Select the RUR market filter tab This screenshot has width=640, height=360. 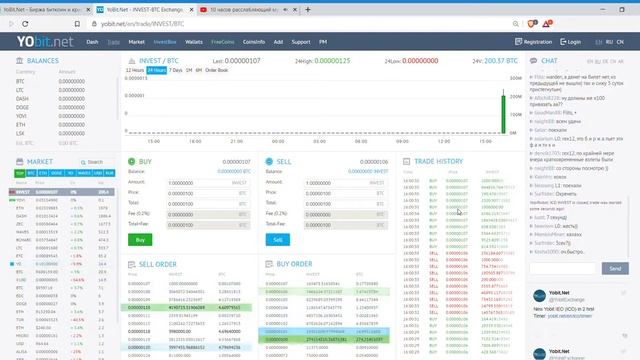click(x=109, y=173)
